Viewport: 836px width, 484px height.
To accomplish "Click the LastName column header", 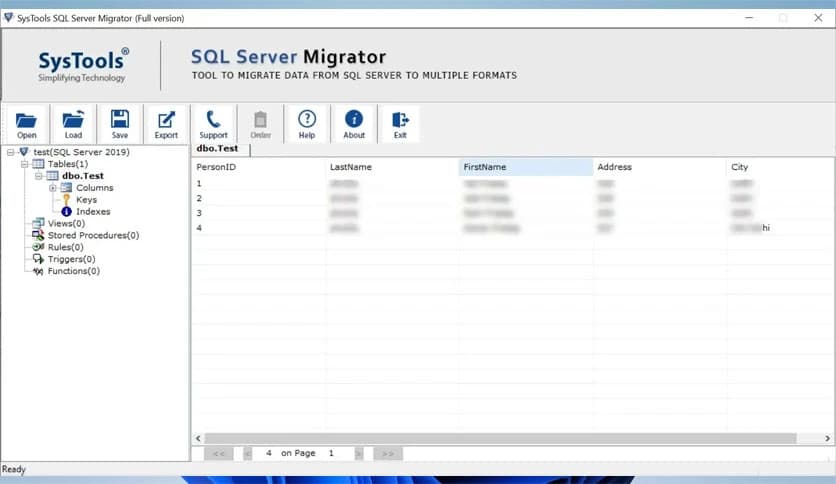I will (392, 167).
